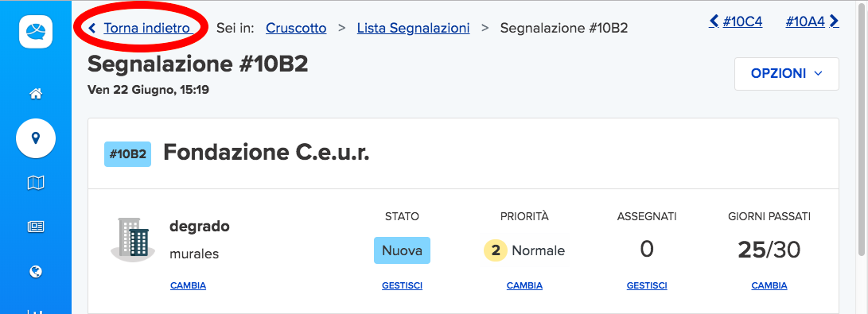The width and height of the screenshot is (868, 314).
Task: Open the news icon in the sidebar
Action: tap(36, 227)
